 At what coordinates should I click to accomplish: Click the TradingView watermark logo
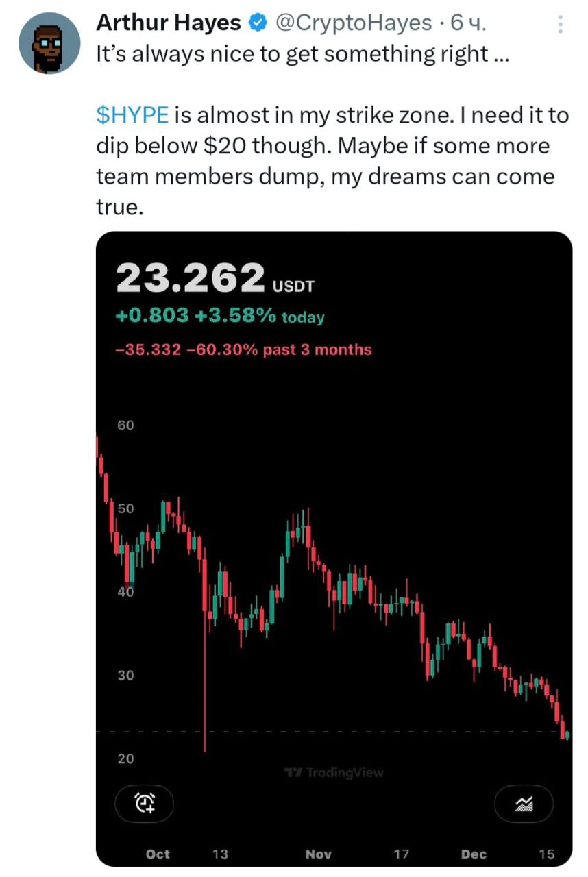(334, 773)
